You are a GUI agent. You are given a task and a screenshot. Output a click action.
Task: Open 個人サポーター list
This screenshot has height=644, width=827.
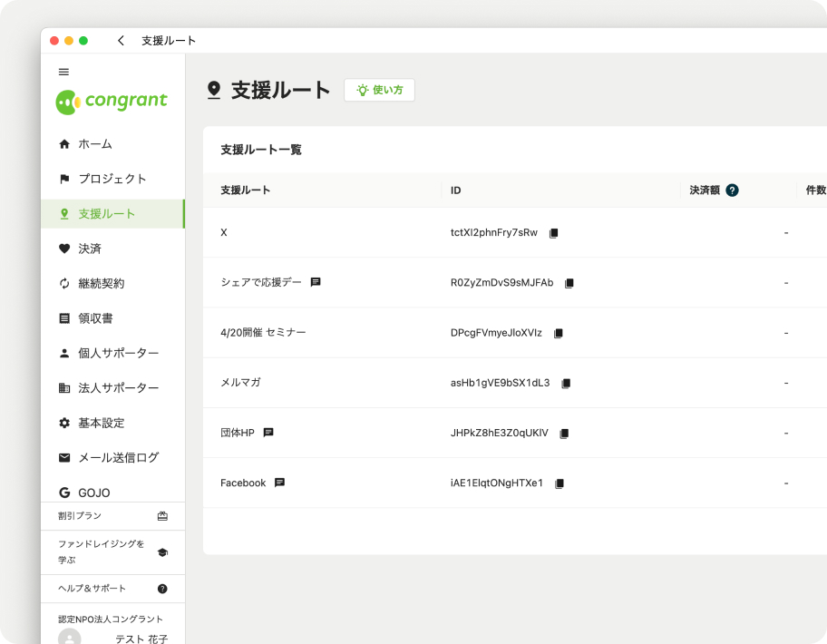[118, 353]
